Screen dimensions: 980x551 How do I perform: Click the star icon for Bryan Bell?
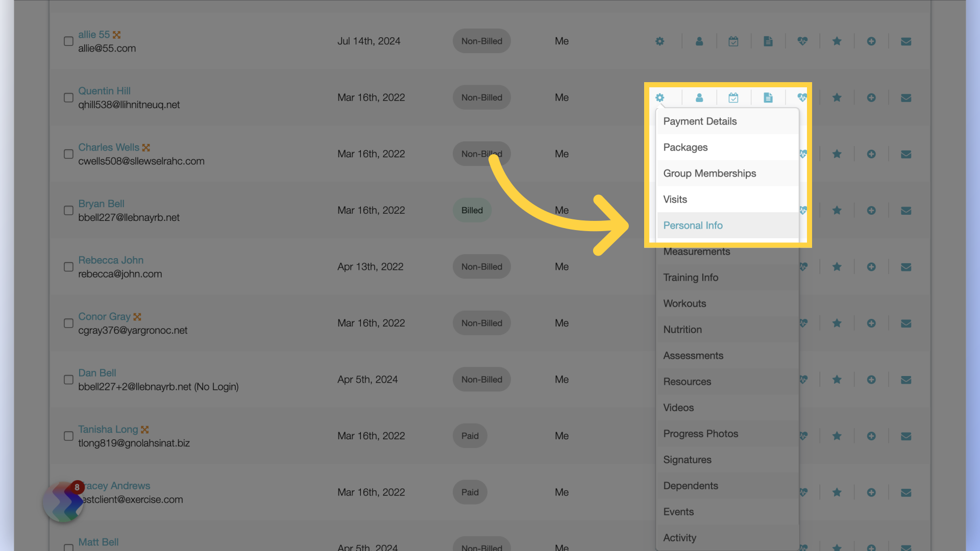(837, 210)
